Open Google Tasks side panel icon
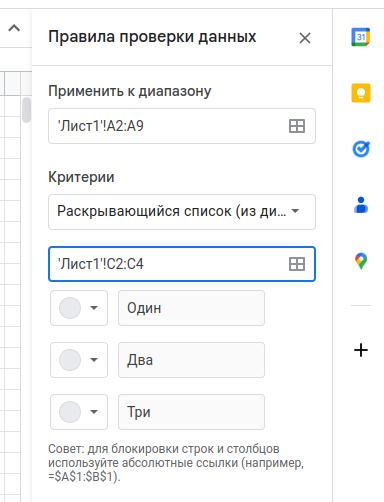This screenshot has width=384, height=502. (x=361, y=149)
